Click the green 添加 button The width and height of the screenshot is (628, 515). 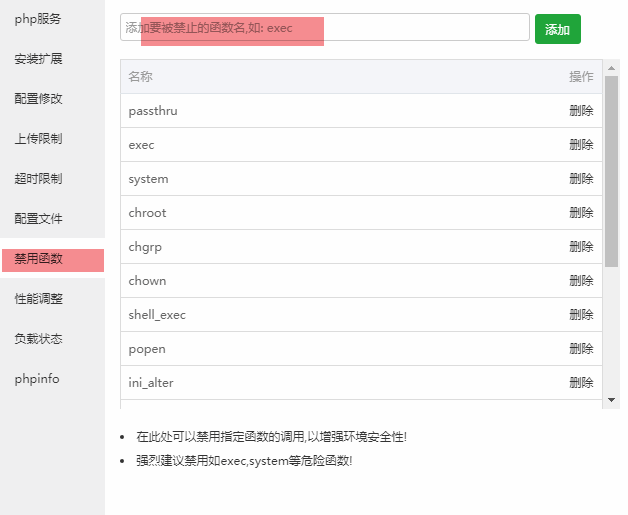pyautogui.click(x=558, y=29)
